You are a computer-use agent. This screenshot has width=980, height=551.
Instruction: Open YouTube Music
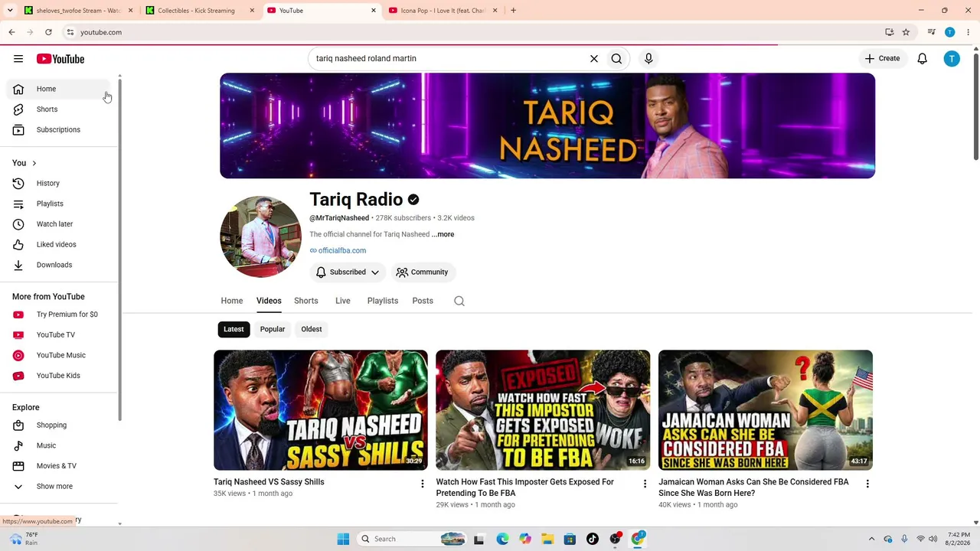[x=58, y=355]
